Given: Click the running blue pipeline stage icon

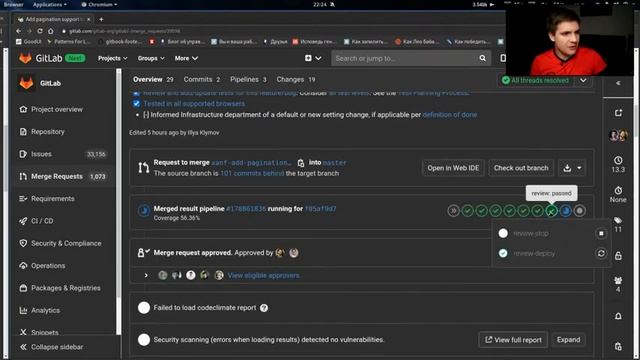Looking at the screenshot, I should 565,211.
